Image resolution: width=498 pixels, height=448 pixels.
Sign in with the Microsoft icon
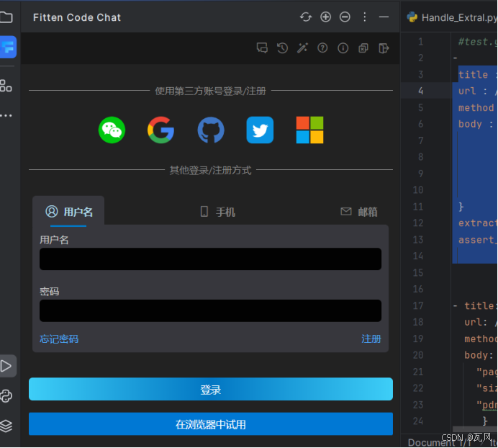(309, 130)
